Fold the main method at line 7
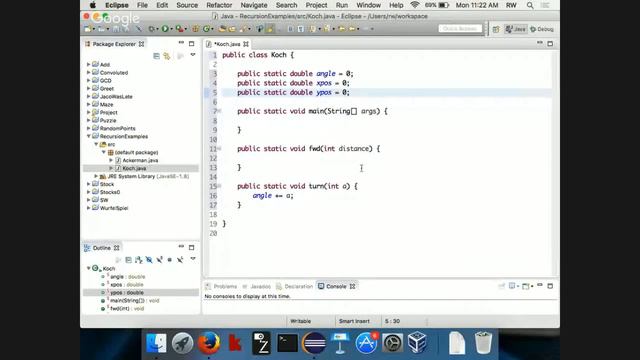Viewport: 640px width, 360px height. tap(219, 111)
